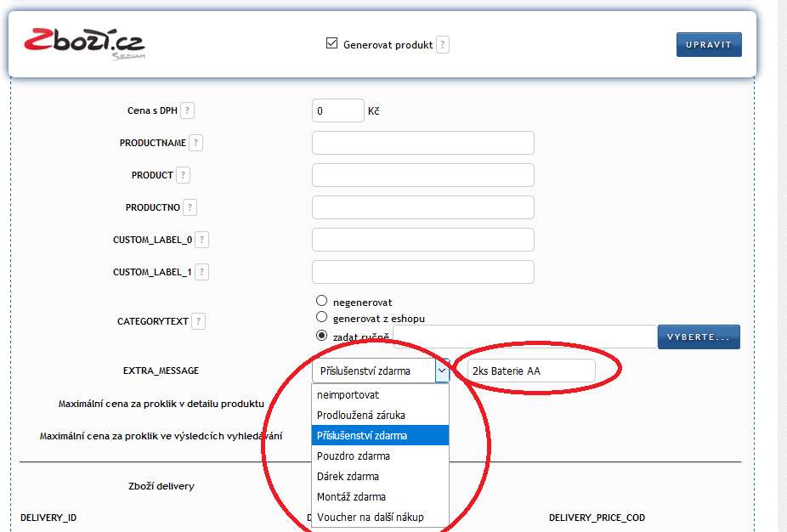Viewport: 787px width, 532px height.
Task: Open help icon for PRODUCTNAME field
Action: (x=196, y=144)
